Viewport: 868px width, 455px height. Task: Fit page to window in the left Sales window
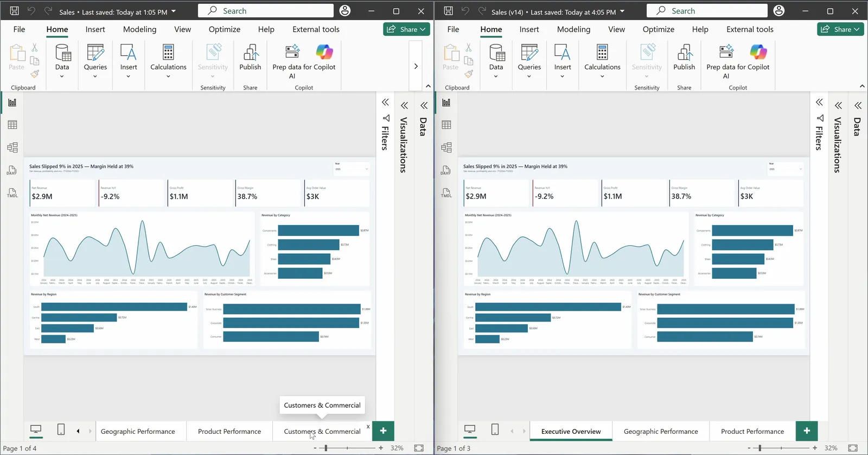[419, 448]
